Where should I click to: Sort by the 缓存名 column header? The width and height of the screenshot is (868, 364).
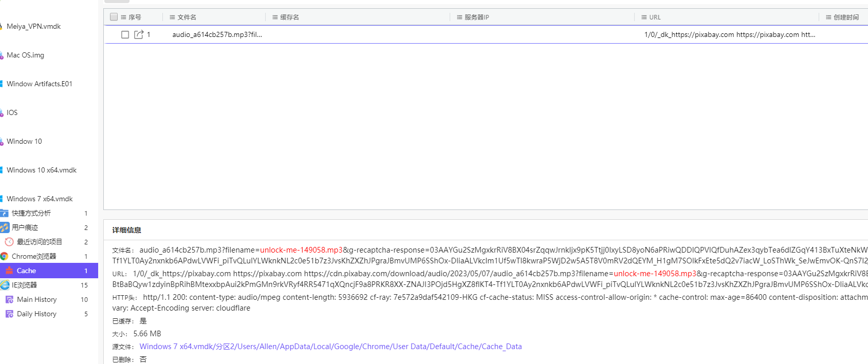289,17
